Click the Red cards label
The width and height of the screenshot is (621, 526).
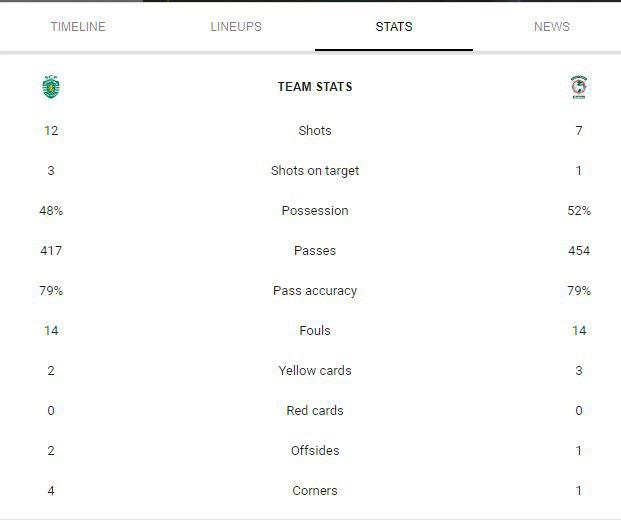point(315,411)
